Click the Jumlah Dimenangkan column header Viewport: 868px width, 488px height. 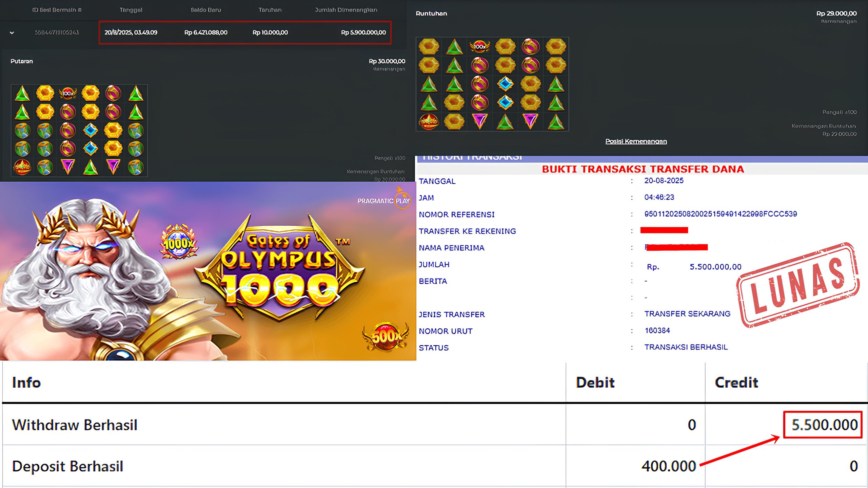coord(346,10)
